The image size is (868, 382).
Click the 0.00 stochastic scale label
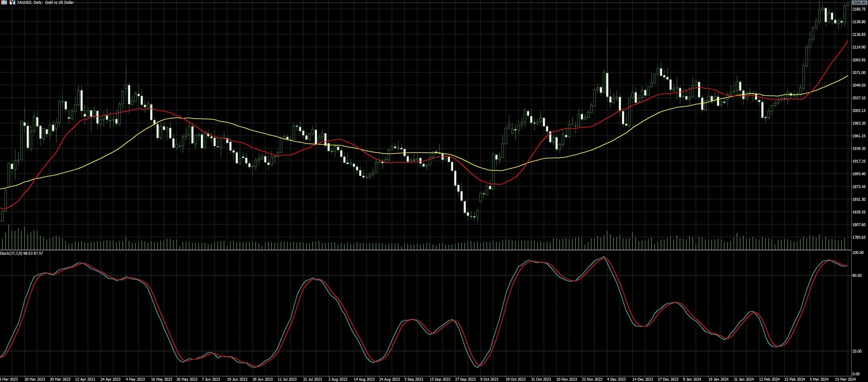click(x=855, y=374)
